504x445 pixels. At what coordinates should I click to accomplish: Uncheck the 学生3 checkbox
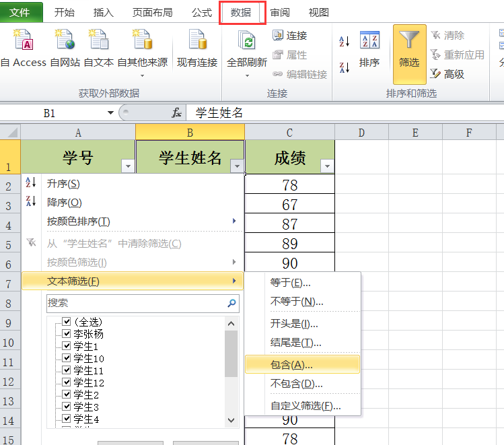(66, 406)
